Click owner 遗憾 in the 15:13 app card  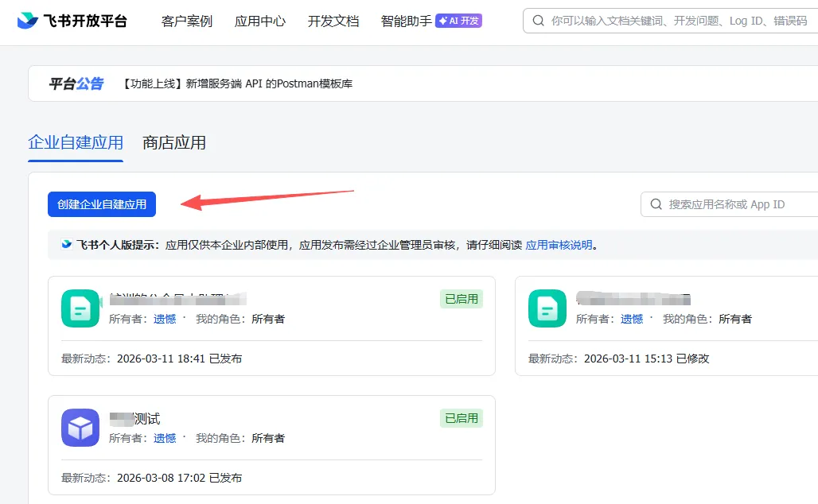pyautogui.click(x=632, y=319)
